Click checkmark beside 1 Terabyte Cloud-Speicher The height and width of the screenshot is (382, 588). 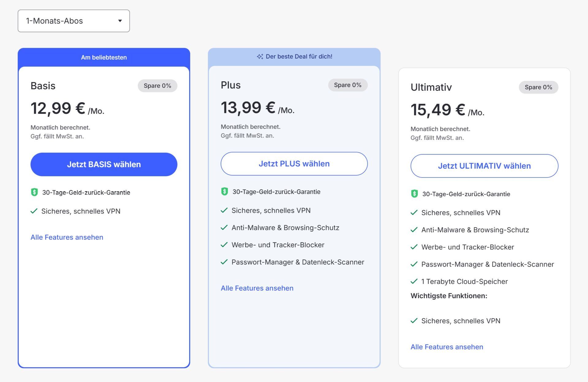(x=414, y=281)
